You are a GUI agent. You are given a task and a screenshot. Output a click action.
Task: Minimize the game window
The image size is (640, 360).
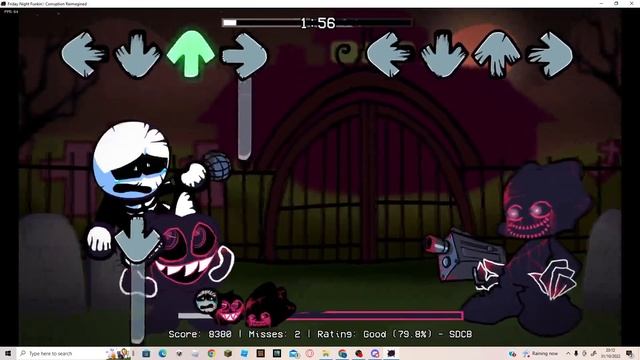tap(601, 3)
